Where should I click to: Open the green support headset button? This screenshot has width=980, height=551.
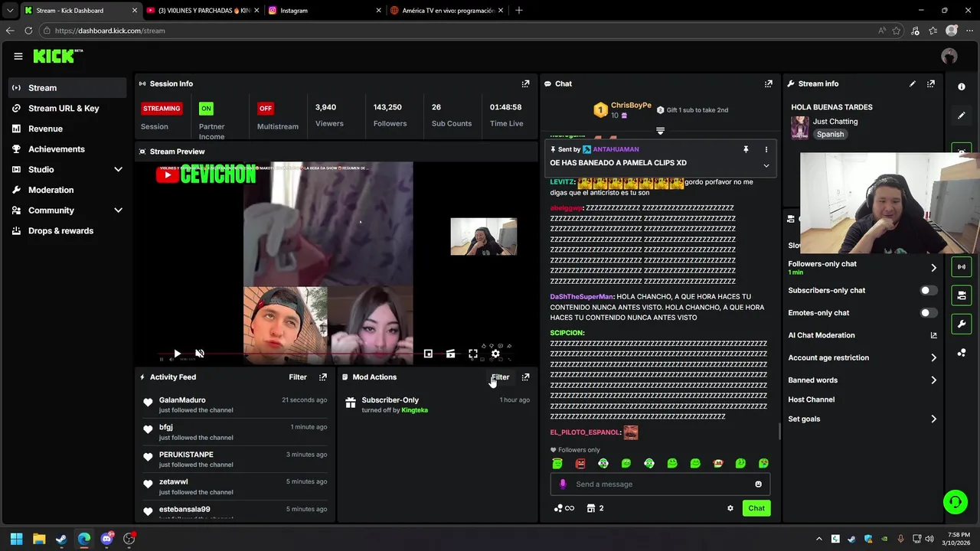pos(955,502)
